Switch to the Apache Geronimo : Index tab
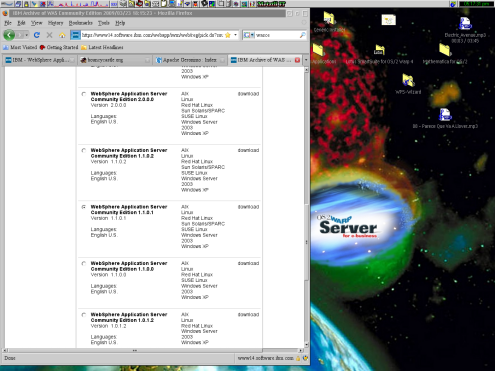 [190, 60]
